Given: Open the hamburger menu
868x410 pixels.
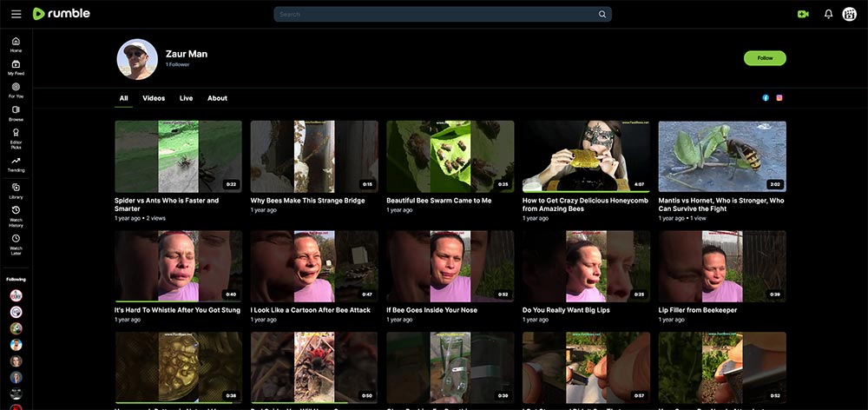Looking at the screenshot, I should coord(16,14).
